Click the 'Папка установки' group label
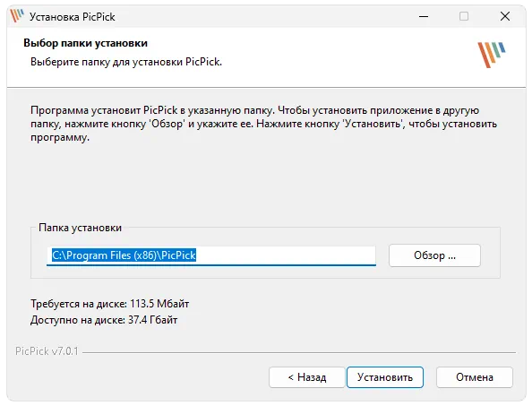 click(x=80, y=228)
